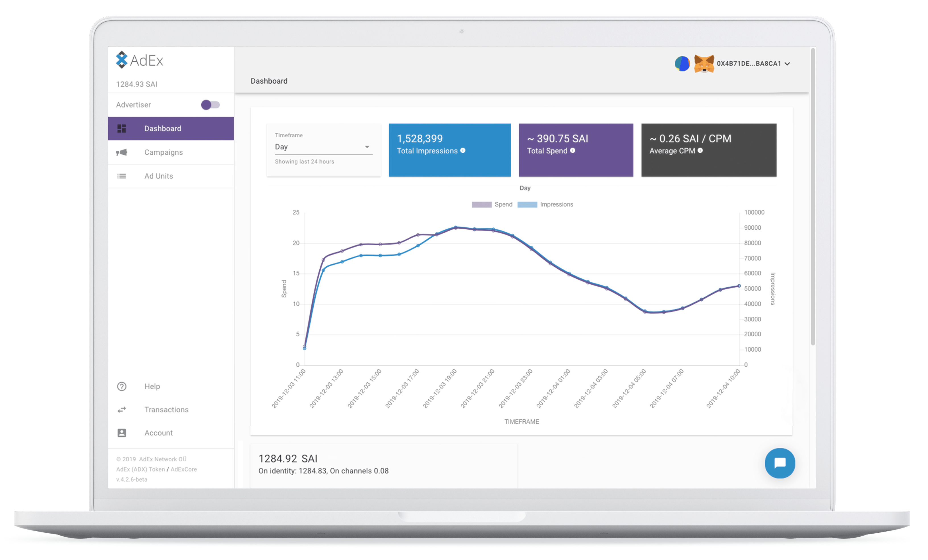Open the AdEx Network OÜ link
The height and width of the screenshot is (560, 928).
[x=163, y=459]
